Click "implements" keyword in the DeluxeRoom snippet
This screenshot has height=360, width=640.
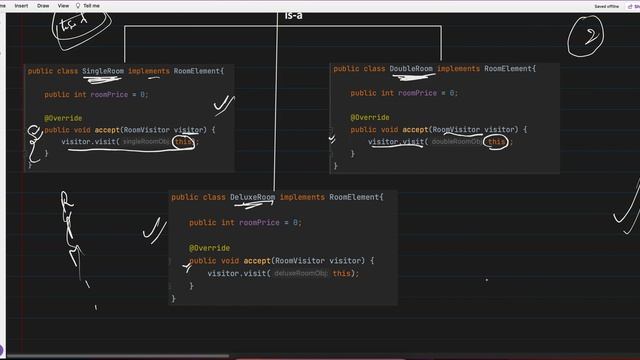[x=302, y=197]
